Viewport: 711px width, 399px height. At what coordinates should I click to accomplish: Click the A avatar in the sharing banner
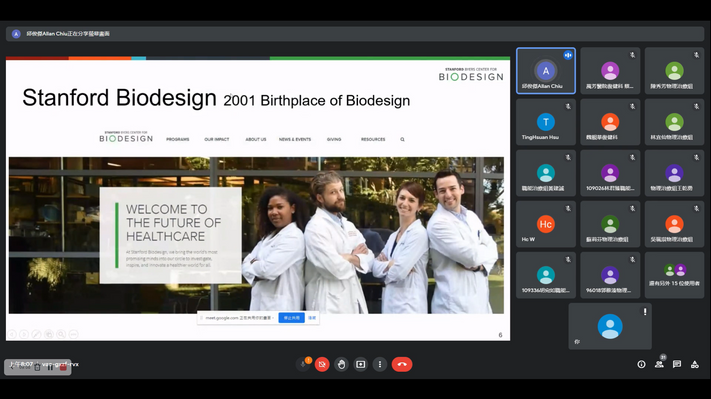(16, 34)
